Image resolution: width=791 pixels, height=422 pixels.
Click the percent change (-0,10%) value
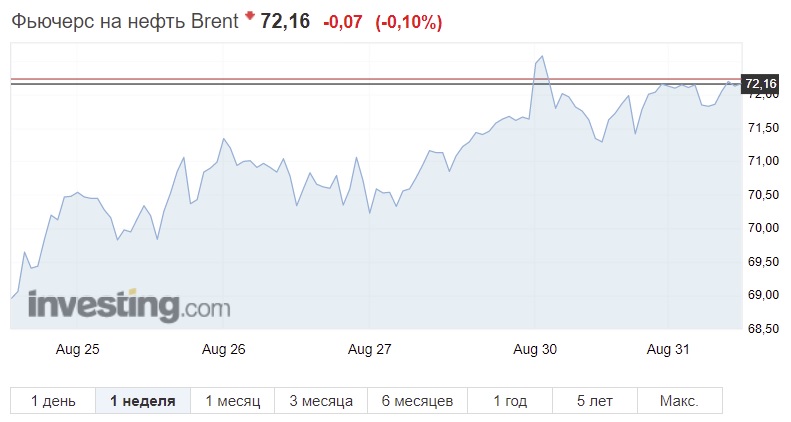409,22
